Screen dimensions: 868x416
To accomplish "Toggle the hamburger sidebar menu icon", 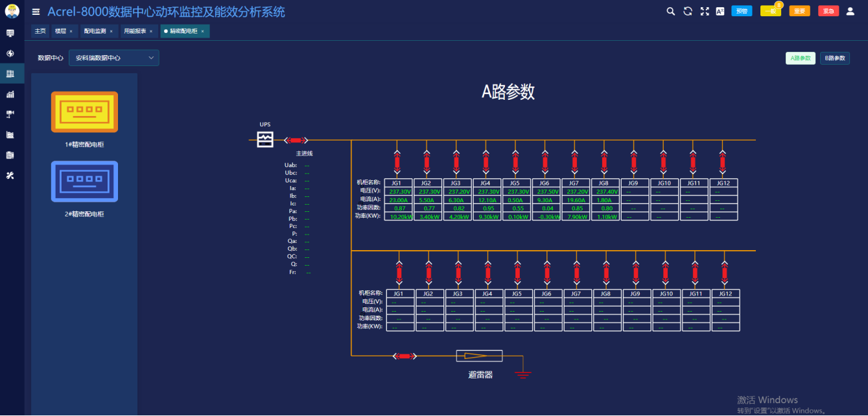I will click(36, 12).
